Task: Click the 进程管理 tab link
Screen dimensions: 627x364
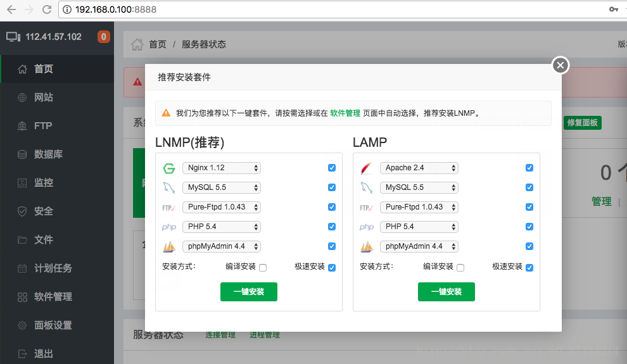Action: 265,335
